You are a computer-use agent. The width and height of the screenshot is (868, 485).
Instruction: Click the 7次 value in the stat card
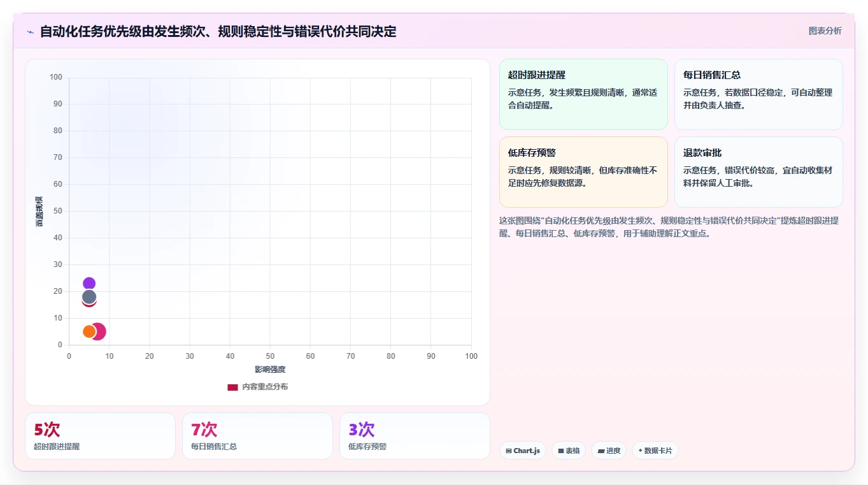pos(204,430)
